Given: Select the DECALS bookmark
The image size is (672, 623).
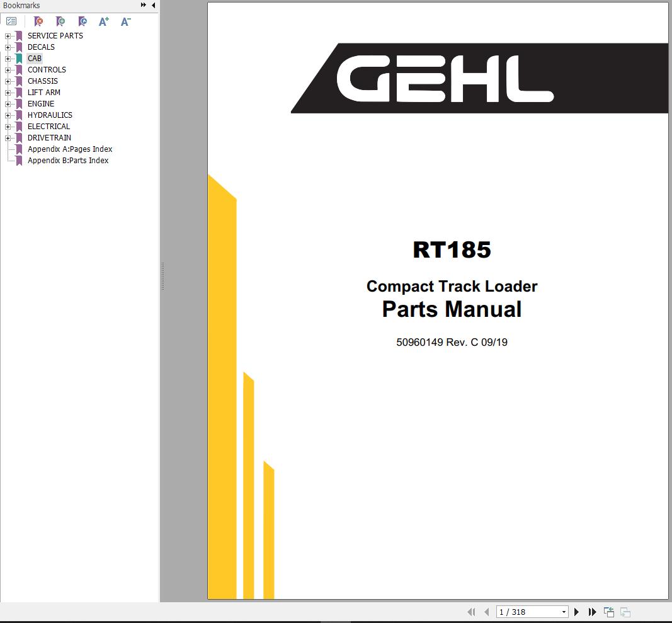Looking at the screenshot, I should pyautogui.click(x=41, y=47).
